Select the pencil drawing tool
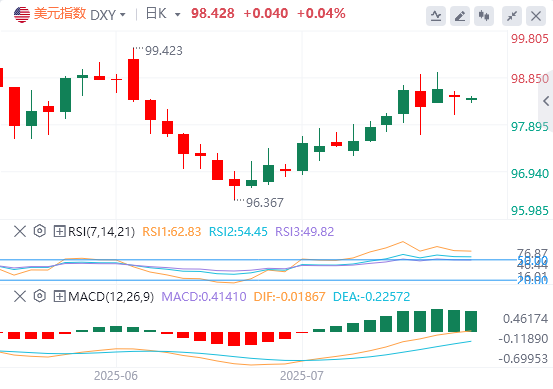This screenshot has width=553, height=389. coord(460,16)
